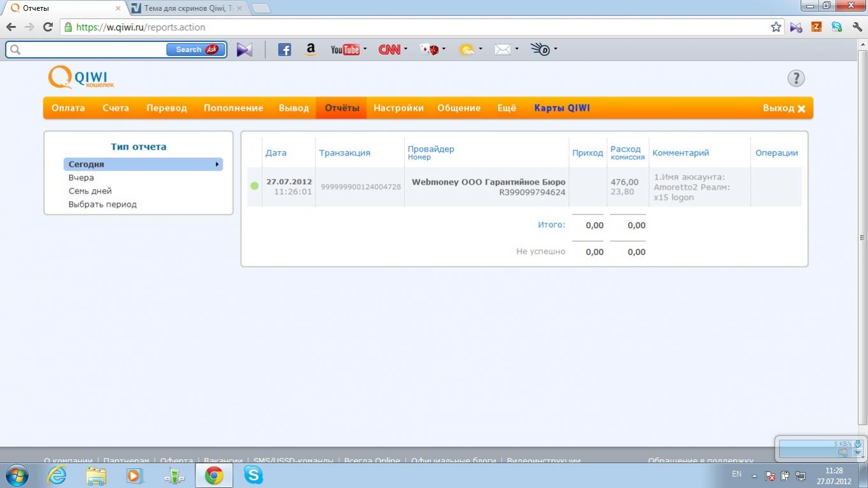Reload the page using refresh icon

[48, 27]
